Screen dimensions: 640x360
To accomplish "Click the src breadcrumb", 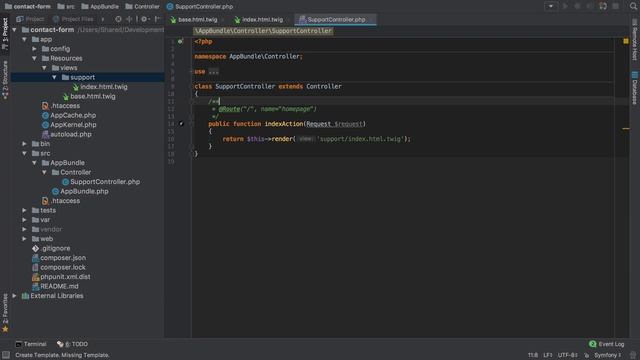I will coord(66,7).
